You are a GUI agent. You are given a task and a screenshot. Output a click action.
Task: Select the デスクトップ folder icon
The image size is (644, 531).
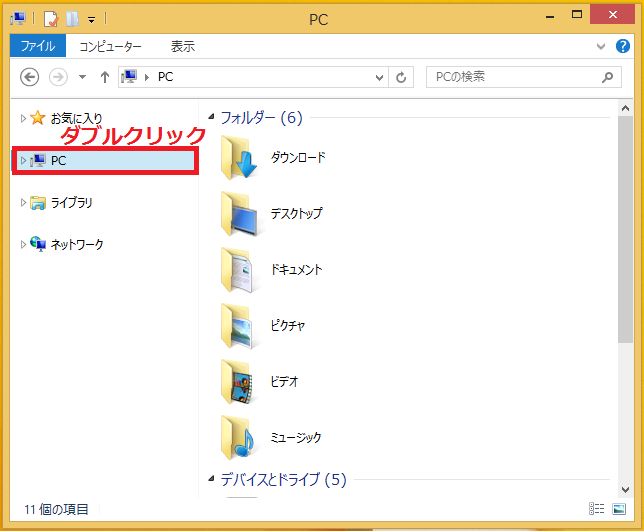click(239, 214)
